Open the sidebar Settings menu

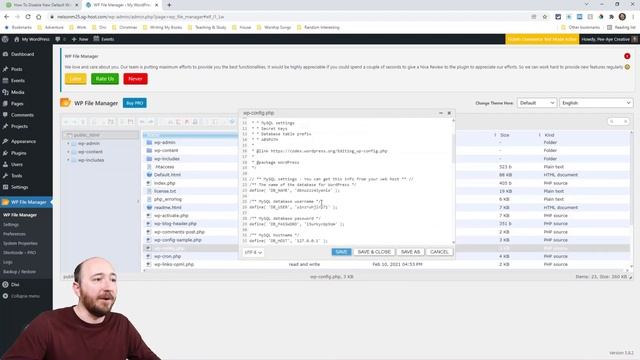click(x=19, y=187)
